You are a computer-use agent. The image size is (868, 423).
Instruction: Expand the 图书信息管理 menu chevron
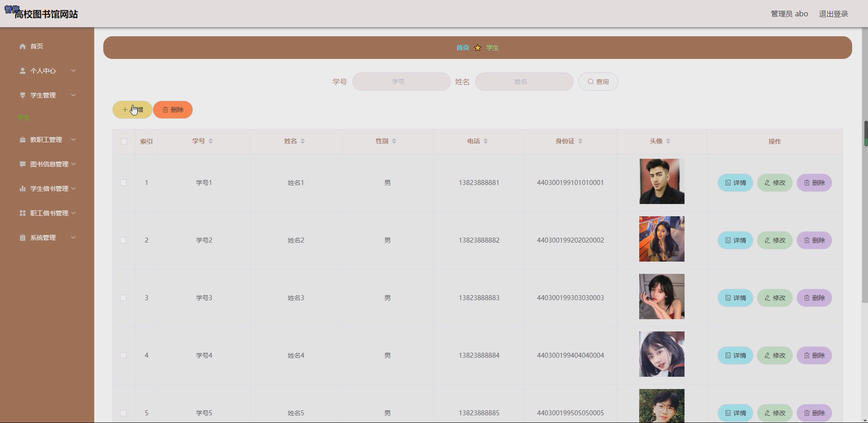click(x=73, y=164)
